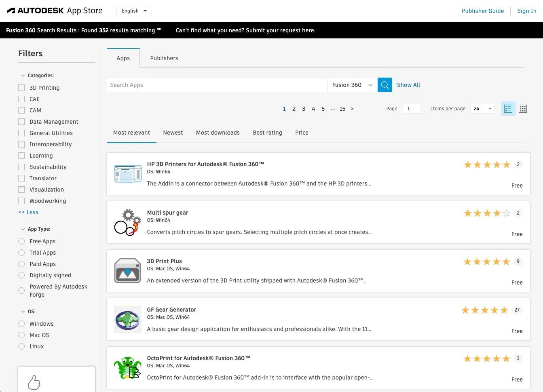This screenshot has width=543, height=392.
Task: Open the English language dropdown
Action: 134,11
